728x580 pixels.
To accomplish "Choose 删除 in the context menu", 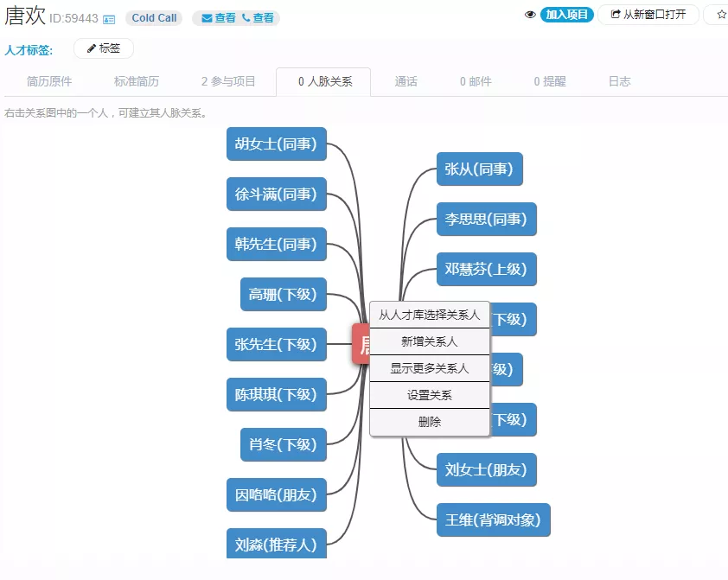I will [430, 422].
